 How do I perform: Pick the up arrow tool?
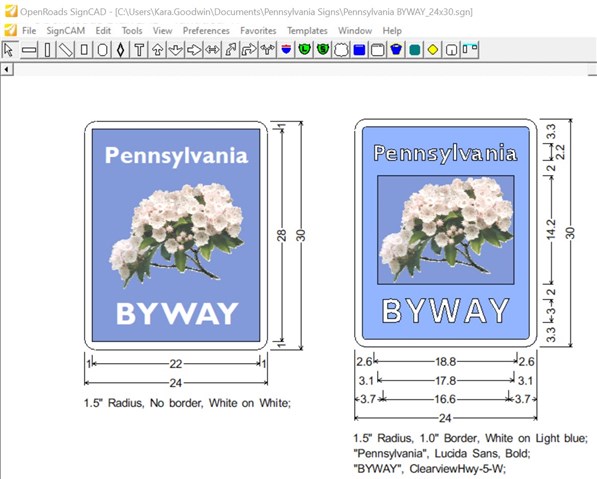[x=158, y=50]
